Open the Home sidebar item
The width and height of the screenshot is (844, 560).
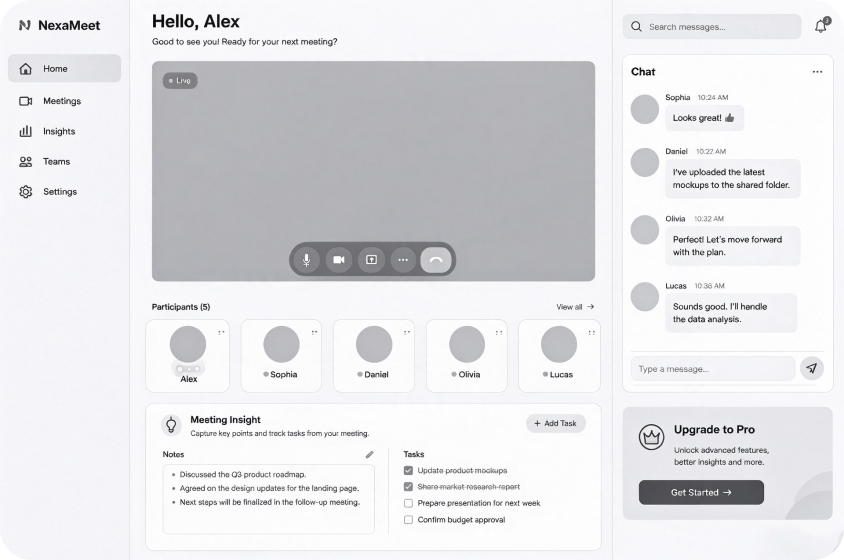(65, 68)
